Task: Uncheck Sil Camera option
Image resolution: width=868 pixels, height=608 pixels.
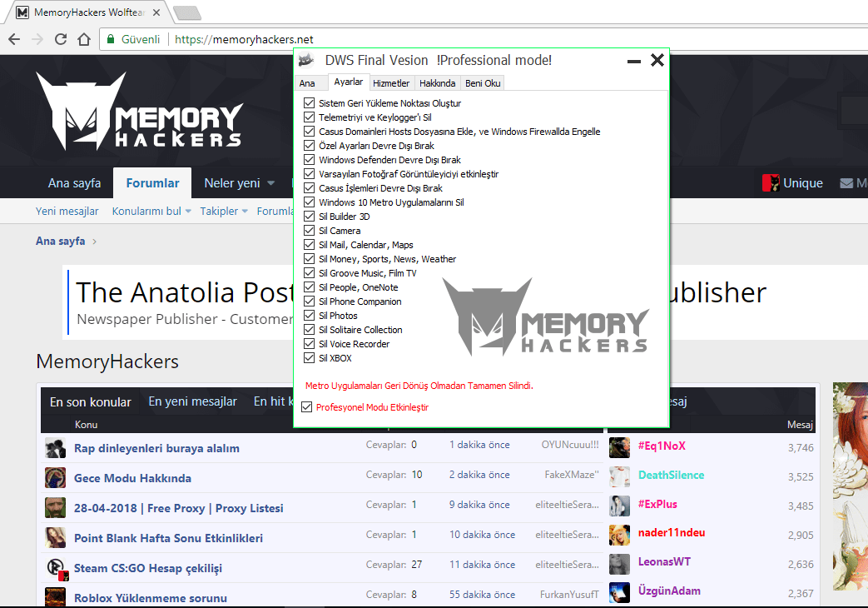Action: click(x=309, y=231)
